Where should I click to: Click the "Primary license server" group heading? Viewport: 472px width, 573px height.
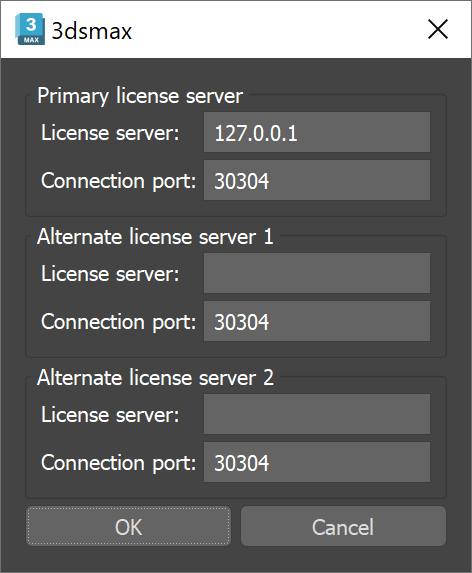pos(140,96)
